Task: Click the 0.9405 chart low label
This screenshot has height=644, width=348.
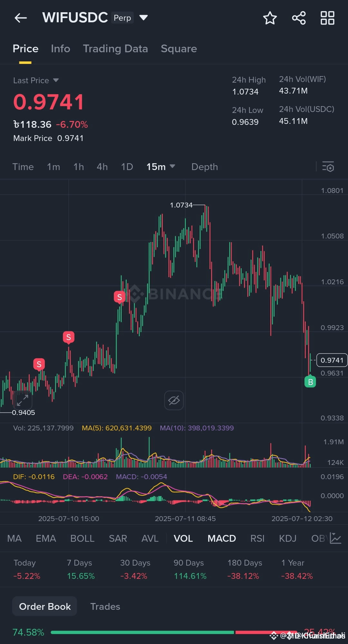Action: click(24, 412)
